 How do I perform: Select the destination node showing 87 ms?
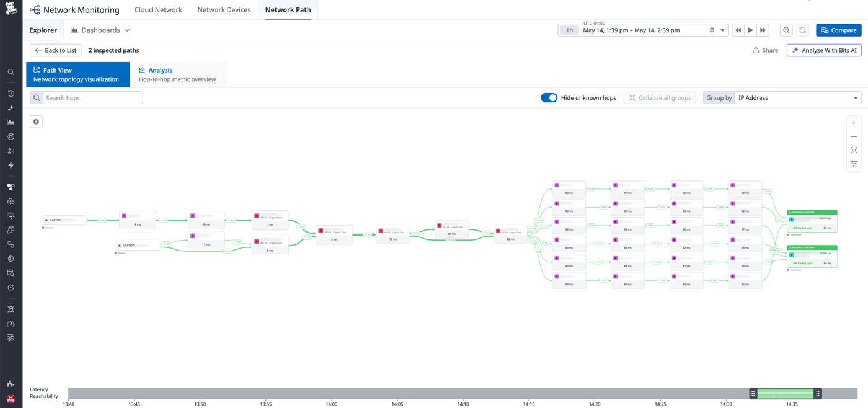point(812,221)
